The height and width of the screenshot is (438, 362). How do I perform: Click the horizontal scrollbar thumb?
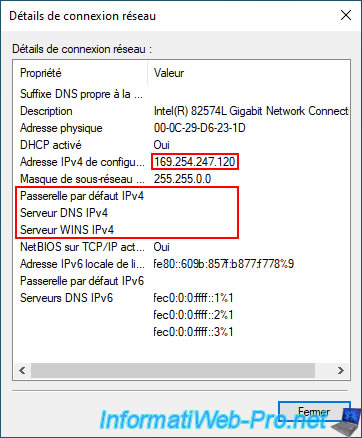pyautogui.click(x=173, y=370)
